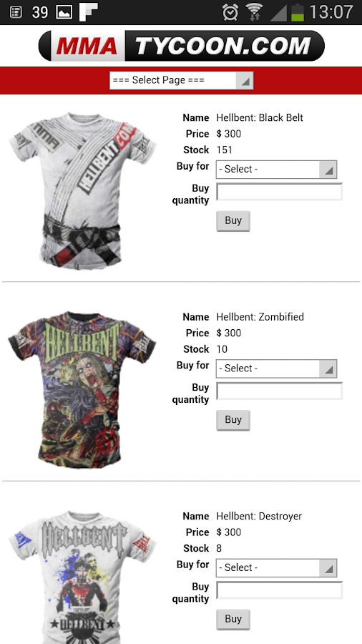The height and width of the screenshot is (644, 362).
Task: Tap the mobile signal strength icon
Action: [278, 13]
